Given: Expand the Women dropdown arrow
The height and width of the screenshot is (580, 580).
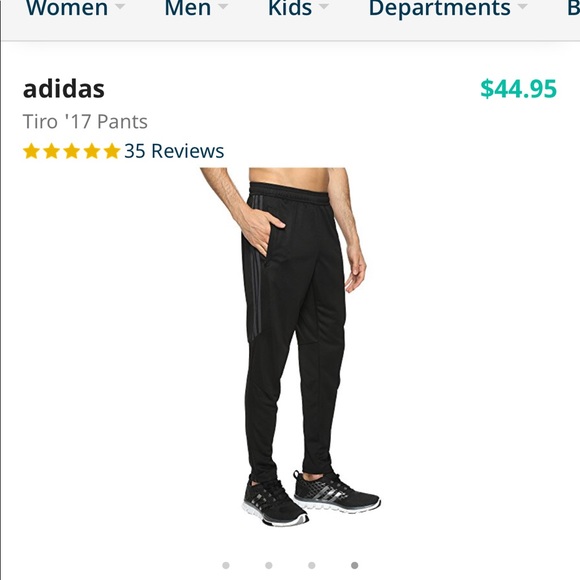Looking at the screenshot, I should [119, 6].
